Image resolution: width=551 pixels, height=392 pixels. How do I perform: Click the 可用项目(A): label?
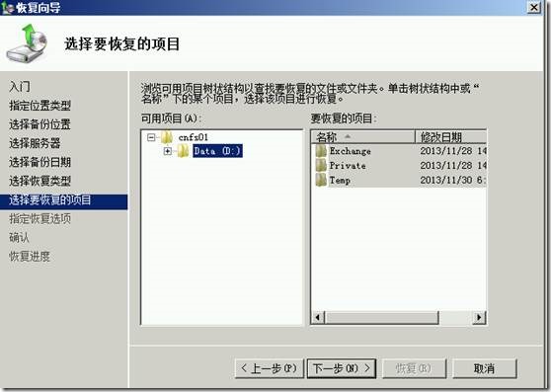pyautogui.click(x=171, y=118)
